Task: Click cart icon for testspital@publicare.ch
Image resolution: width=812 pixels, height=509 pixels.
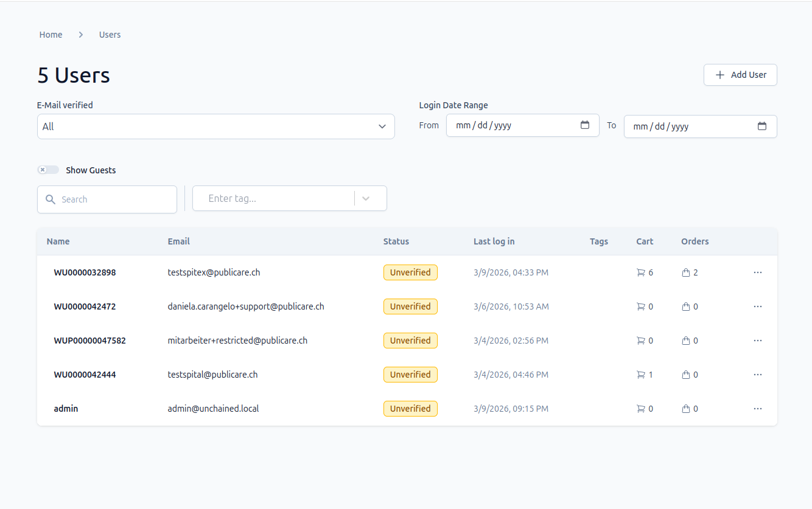Action: pos(640,375)
